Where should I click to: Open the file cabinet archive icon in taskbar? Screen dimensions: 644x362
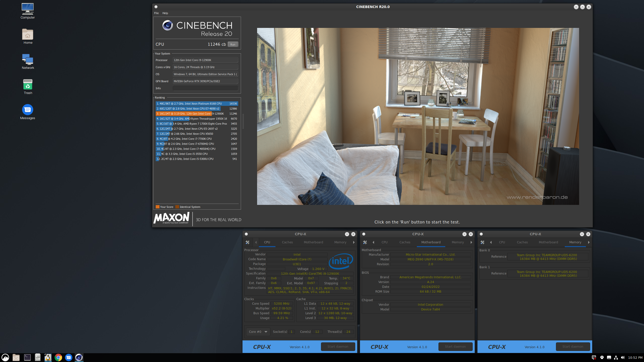37,357
